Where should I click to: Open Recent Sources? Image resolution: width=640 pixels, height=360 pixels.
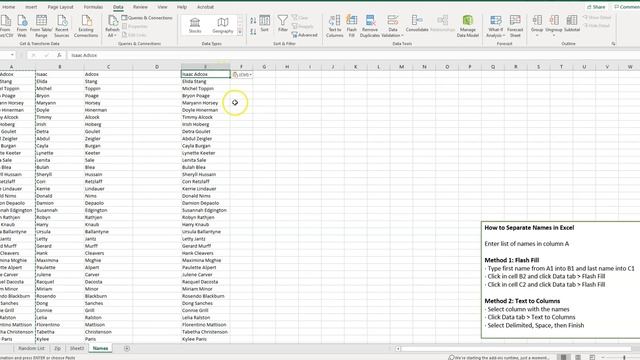62,26
